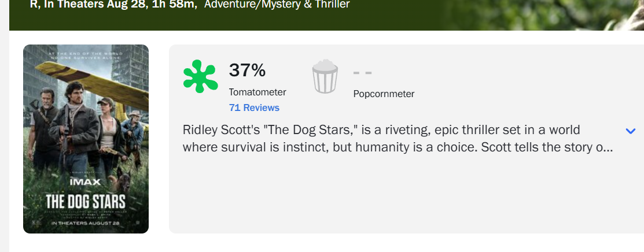The image size is (644, 252).
Task: Click the dog at the poster's bottom
Action: point(123,177)
